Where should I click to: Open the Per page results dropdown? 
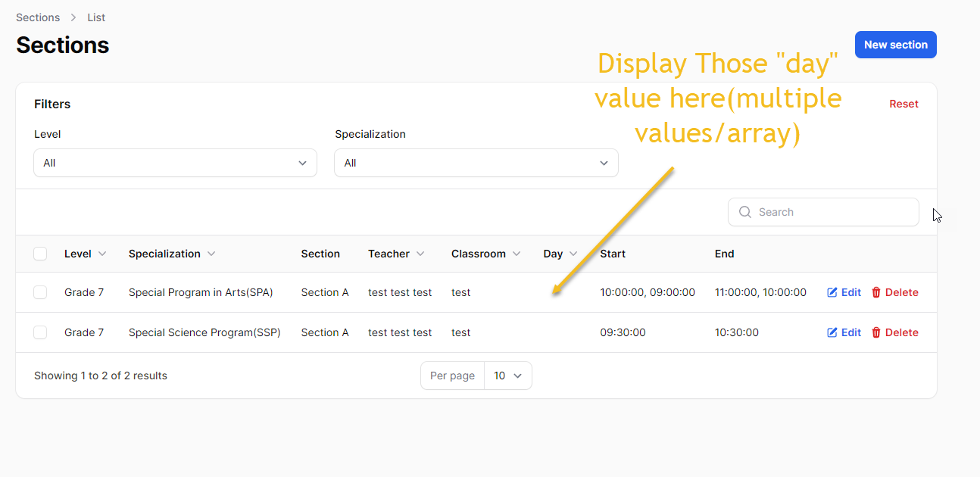[x=507, y=375]
